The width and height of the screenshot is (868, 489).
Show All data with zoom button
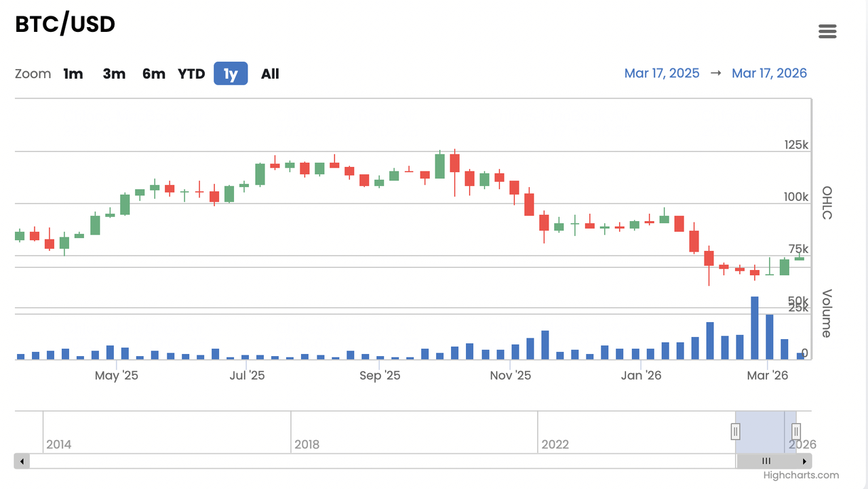click(x=270, y=74)
